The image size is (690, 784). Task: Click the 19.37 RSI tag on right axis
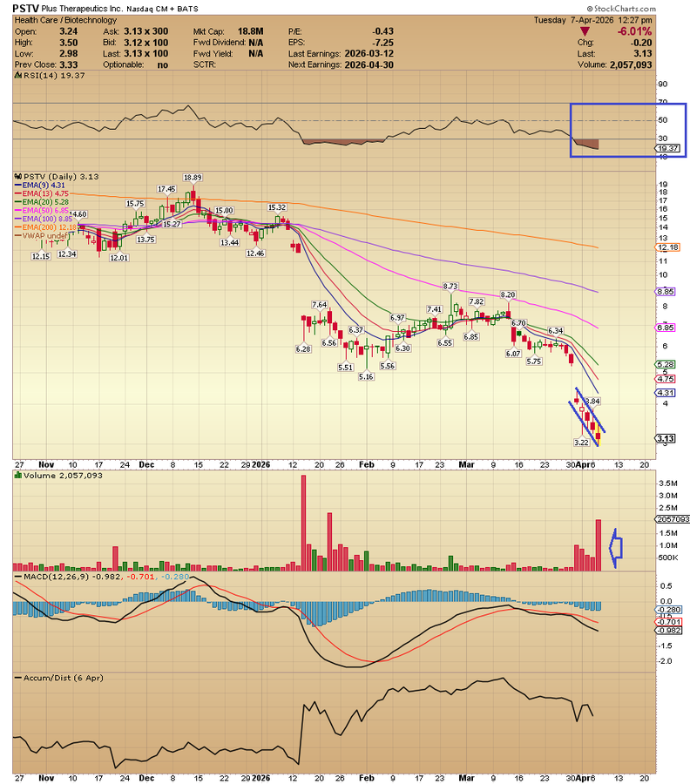coord(667,148)
